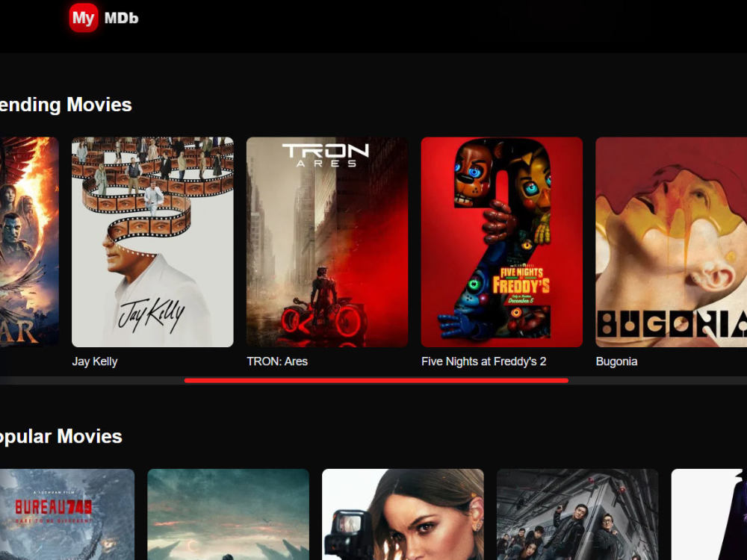The height and width of the screenshot is (560, 747).
Task: Click the Jay Kelly title text
Action: (x=95, y=361)
